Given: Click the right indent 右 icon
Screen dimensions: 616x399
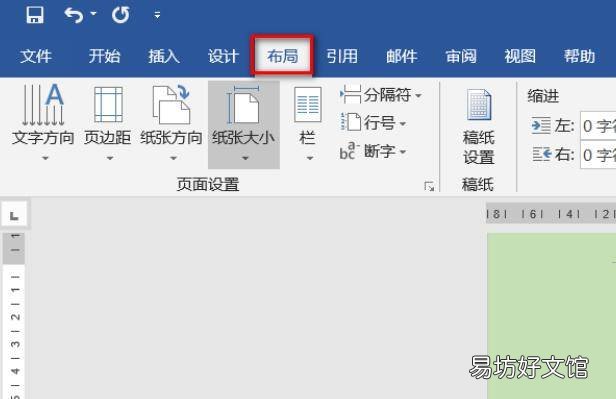Looking at the screenshot, I should [x=542, y=154].
